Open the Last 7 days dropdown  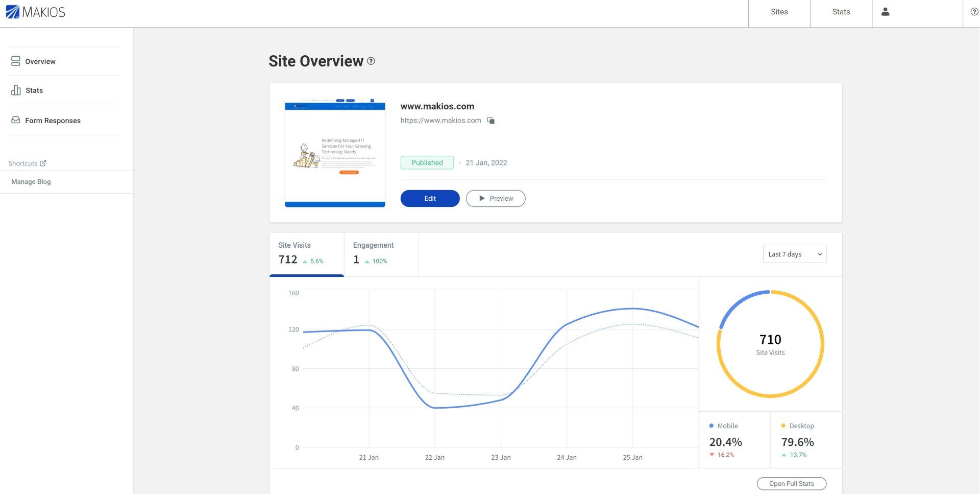tap(794, 254)
